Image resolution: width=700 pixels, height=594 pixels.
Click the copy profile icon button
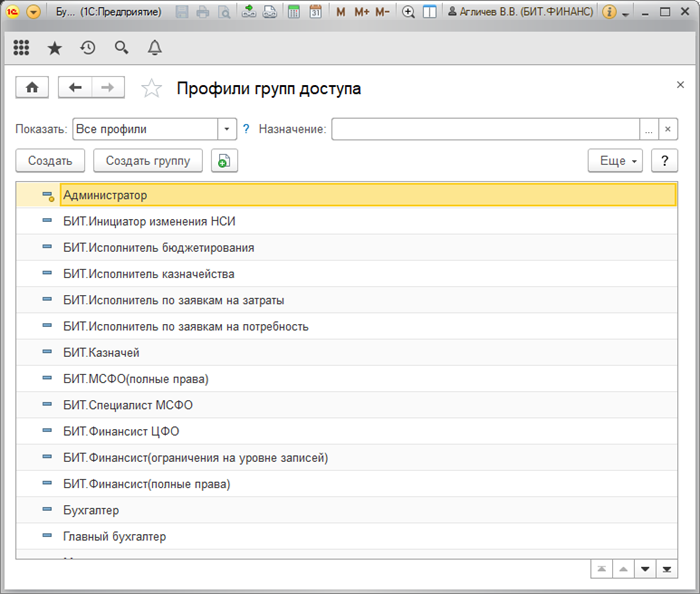pos(224,161)
